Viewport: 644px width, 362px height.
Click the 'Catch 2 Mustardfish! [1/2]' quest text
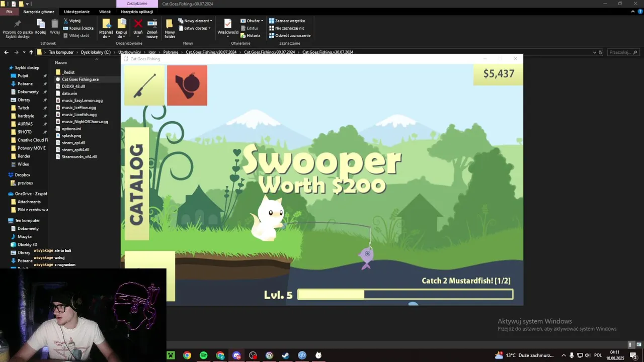tap(466, 281)
